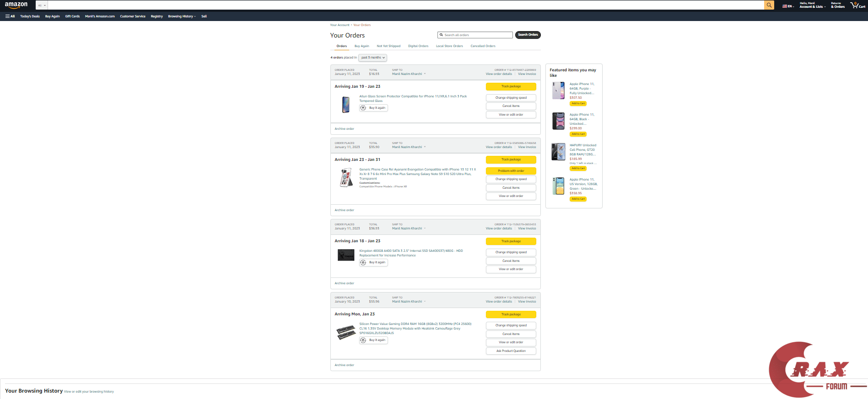Expand the past 3 months filter

(x=372, y=58)
